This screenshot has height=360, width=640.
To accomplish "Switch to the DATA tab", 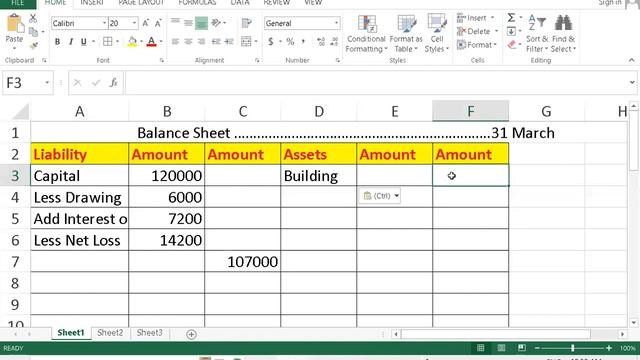I will click(240, 3).
